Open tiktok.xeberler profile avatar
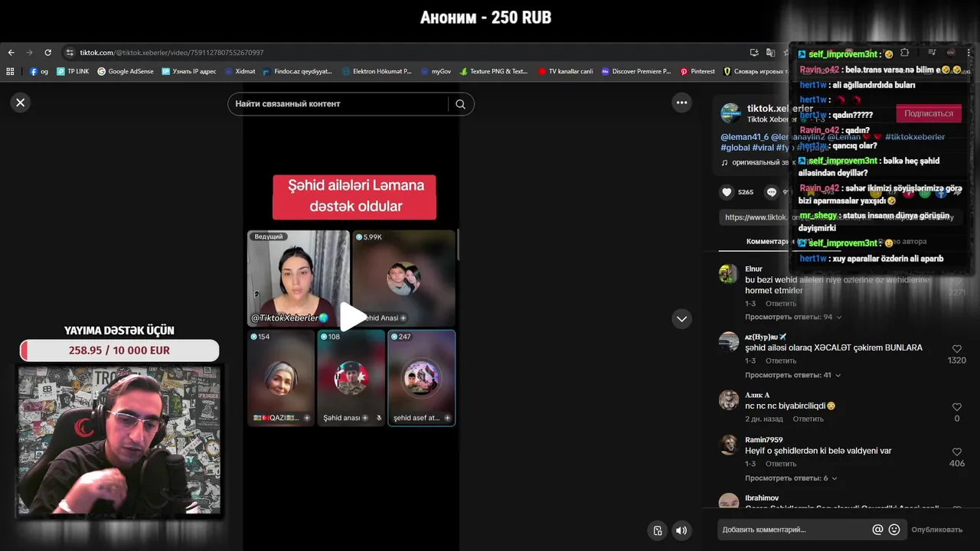Viewport: 980px width, 551px height. [x=731, y=113]
